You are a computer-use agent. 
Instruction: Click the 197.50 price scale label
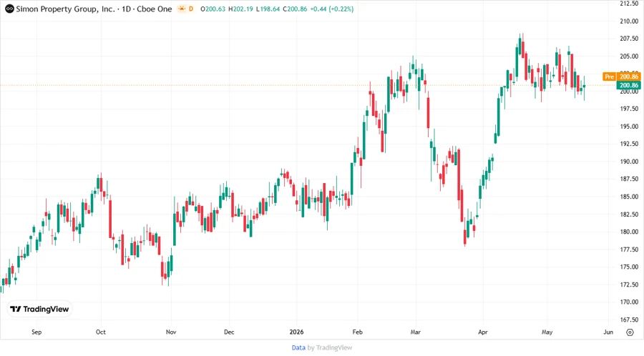[629, 109]
